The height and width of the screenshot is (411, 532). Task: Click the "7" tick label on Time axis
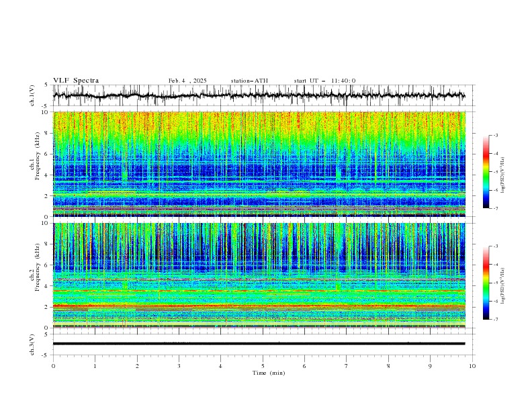347,366
